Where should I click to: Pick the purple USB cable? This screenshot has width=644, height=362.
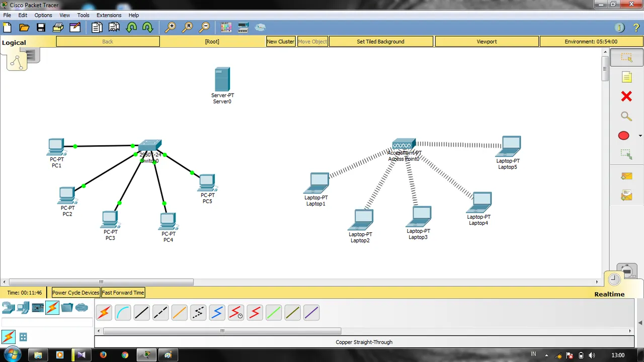(311, 313)
